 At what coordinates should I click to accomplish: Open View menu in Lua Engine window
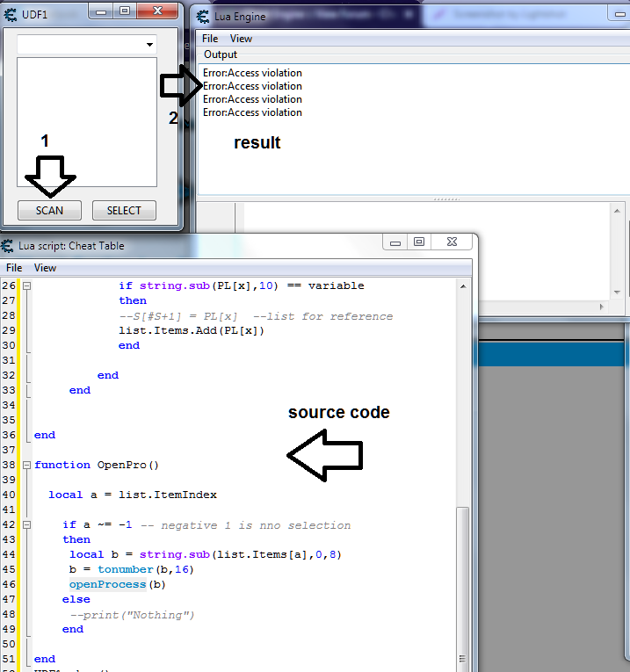(241, 39)
